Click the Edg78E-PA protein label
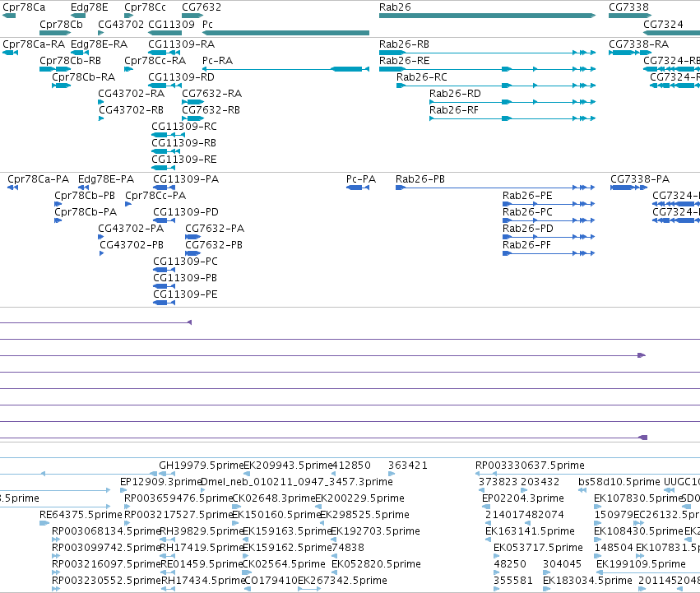The width and height of the screenshot is (700, 593). pos(106,179)
